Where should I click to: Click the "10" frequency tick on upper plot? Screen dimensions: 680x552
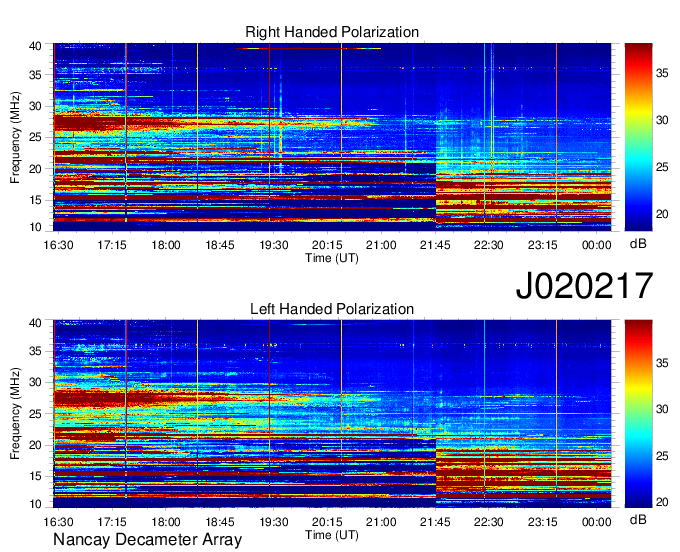35,227
